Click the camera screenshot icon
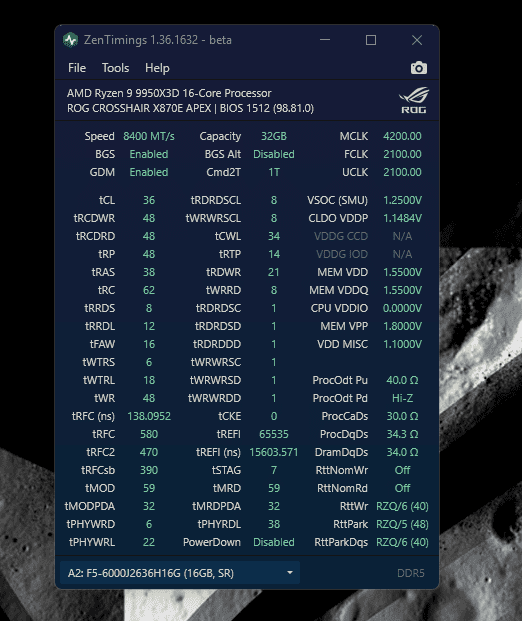522x621 pixels. 419,68
